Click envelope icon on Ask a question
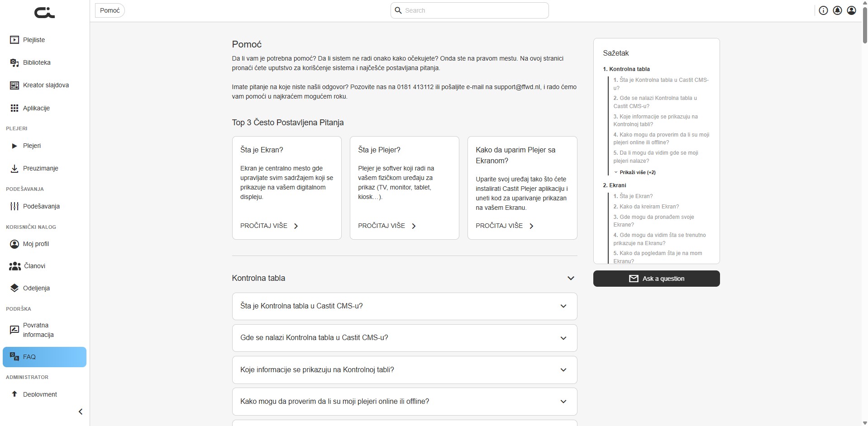The width and height of the screenshot is (868, 426). pyautogui.click(x=634, y=279)
